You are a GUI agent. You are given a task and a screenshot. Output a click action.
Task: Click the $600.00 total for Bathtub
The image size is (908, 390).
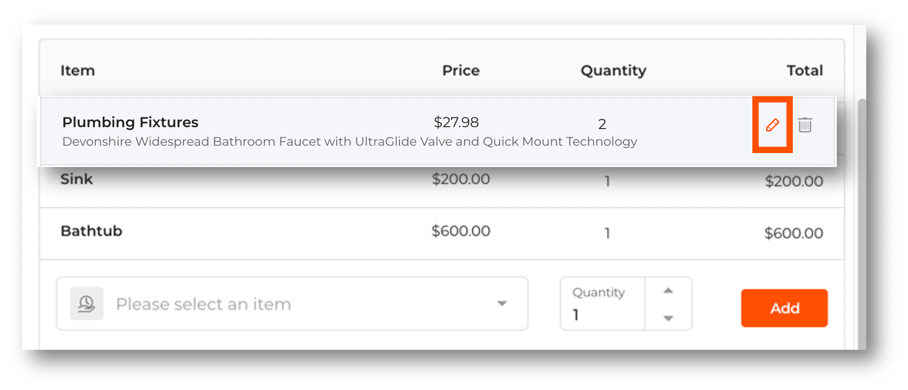click(793, 234)
